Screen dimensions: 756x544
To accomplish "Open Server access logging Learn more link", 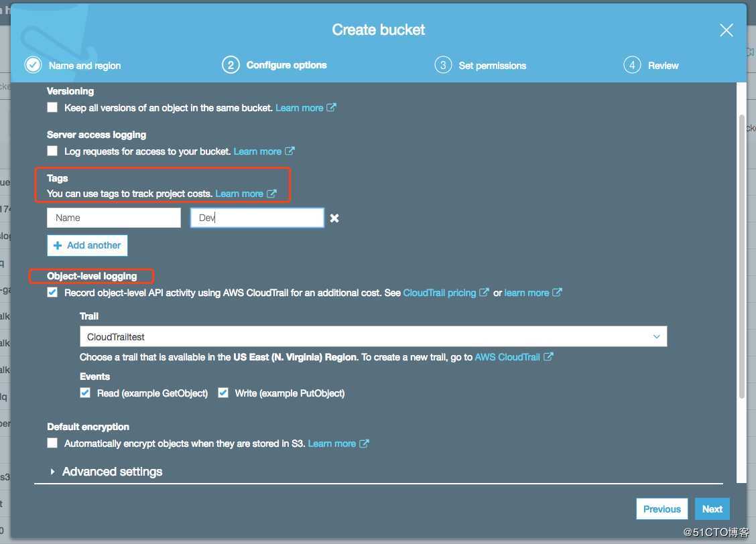I will click(257, 151).
